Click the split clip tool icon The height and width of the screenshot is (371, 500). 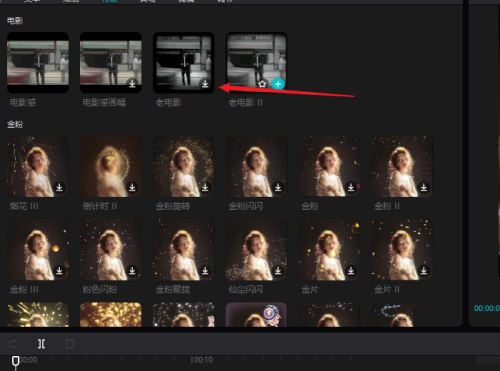(x=41, y=344)
